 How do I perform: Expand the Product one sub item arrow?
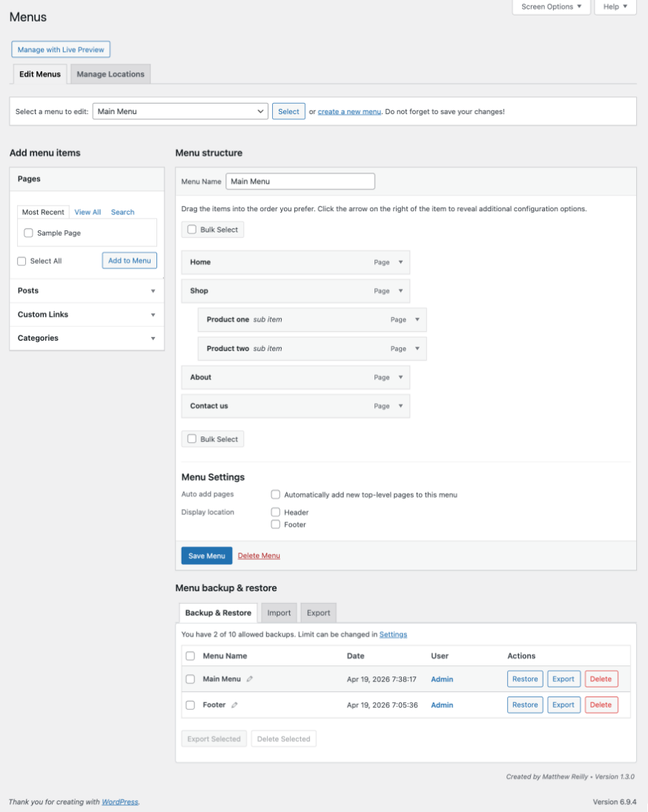(417, 320)
